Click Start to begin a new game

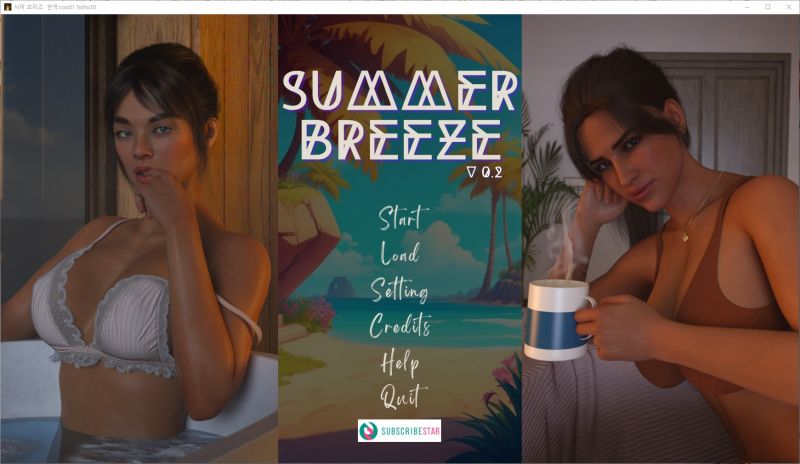(403, 217)
